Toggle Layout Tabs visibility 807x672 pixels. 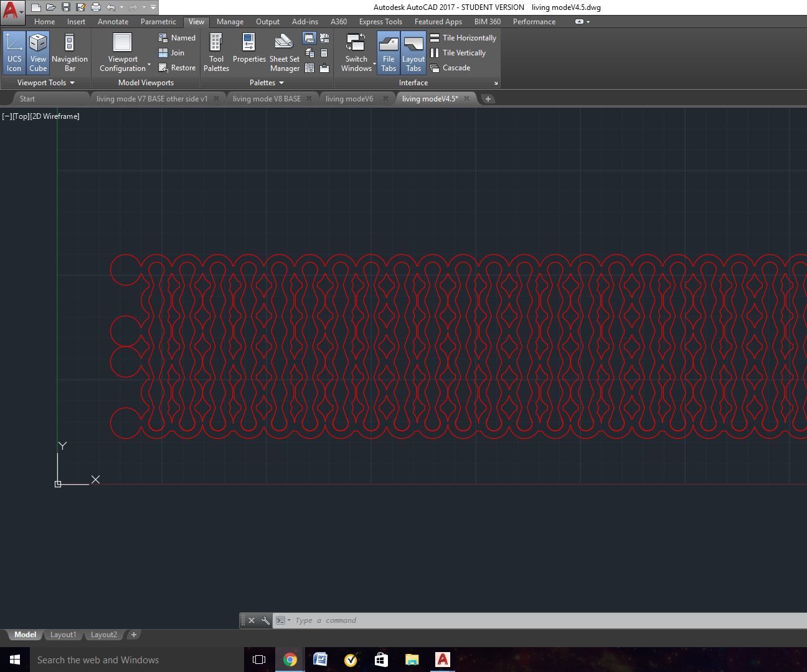[413, 52]
